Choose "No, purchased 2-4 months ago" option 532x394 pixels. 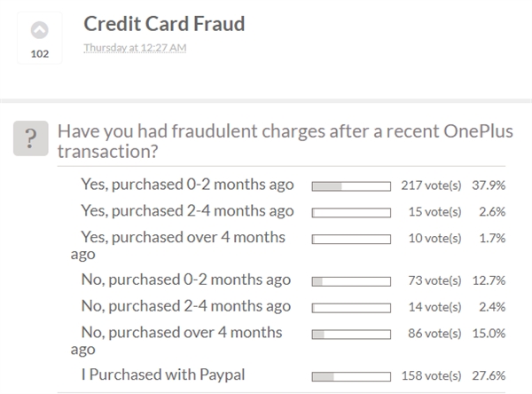tap(185, 306)
